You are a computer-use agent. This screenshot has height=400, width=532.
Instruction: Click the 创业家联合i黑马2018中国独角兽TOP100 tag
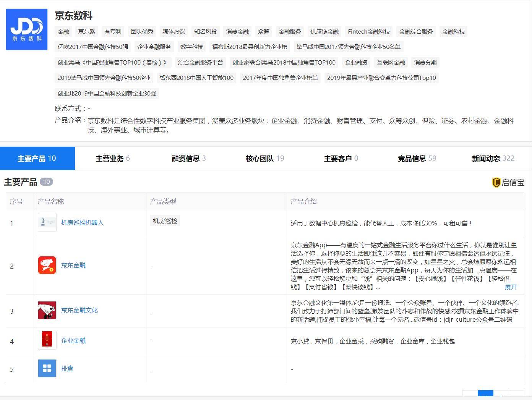284,62
